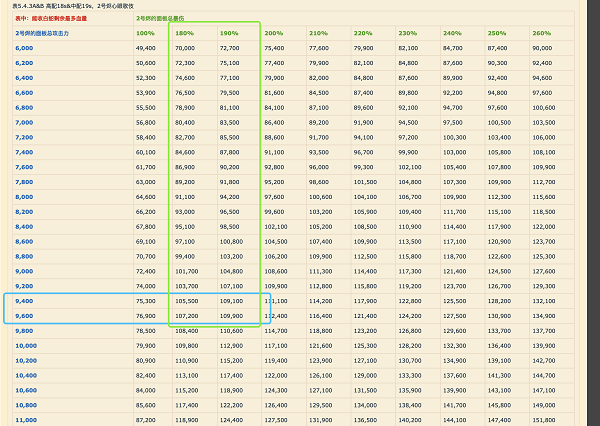The image size is (600, 426).
Task: Select cell in row 9,400 under 180%
Action: 187,300
